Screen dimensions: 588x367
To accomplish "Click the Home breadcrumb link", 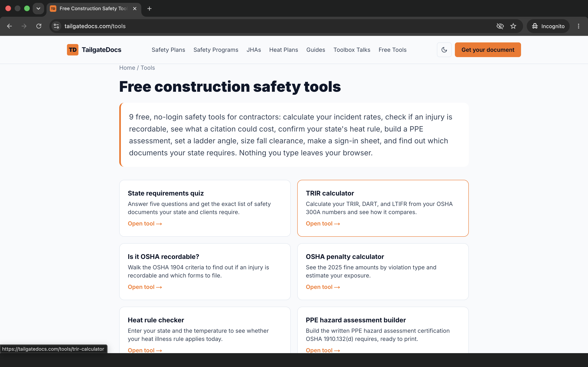I will pyautogui.click(x=127, y=68).
